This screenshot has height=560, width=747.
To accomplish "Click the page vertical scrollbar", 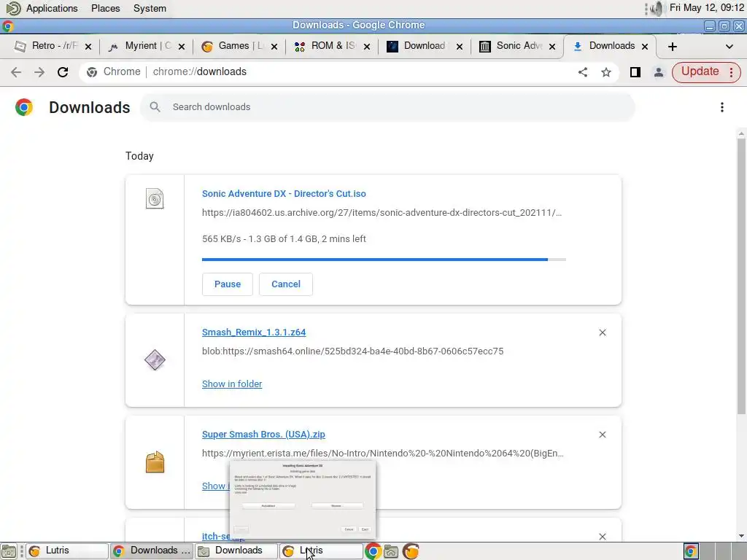I will click(x=741, y=276).
